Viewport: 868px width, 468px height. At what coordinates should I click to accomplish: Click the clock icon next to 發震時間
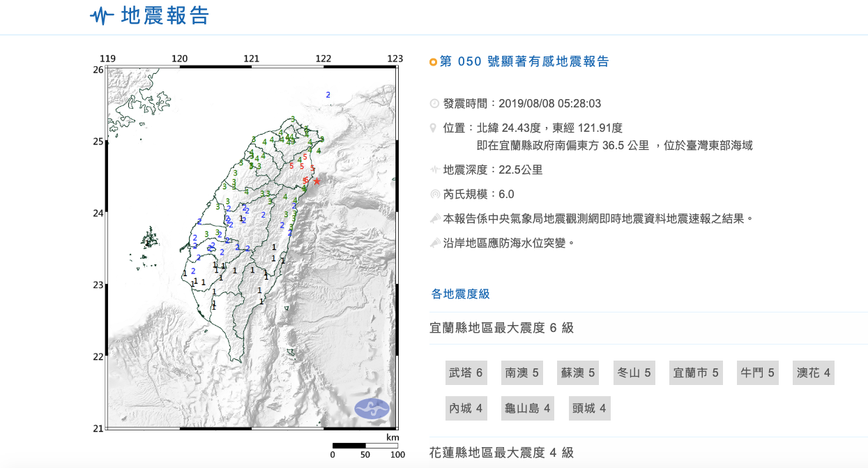(434, 104)
